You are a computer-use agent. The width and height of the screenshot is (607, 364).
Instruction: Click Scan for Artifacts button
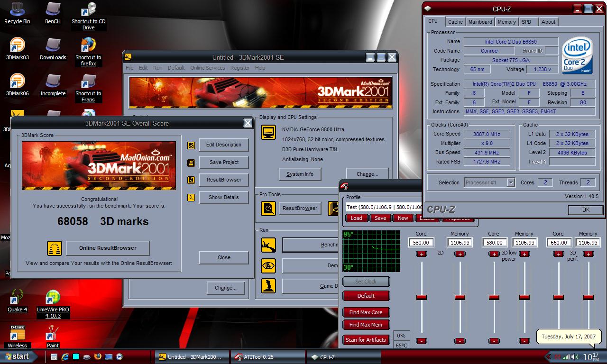click(366, 340)
